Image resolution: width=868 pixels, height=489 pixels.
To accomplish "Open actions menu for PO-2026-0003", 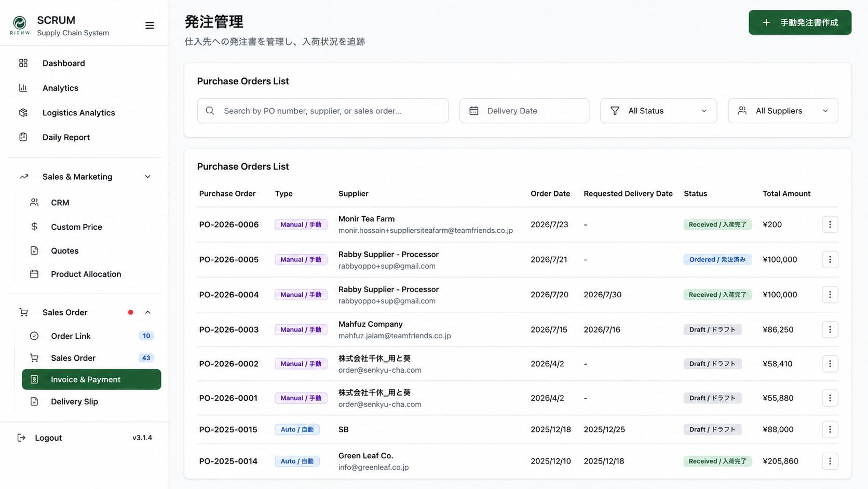I will click(830, 329).
